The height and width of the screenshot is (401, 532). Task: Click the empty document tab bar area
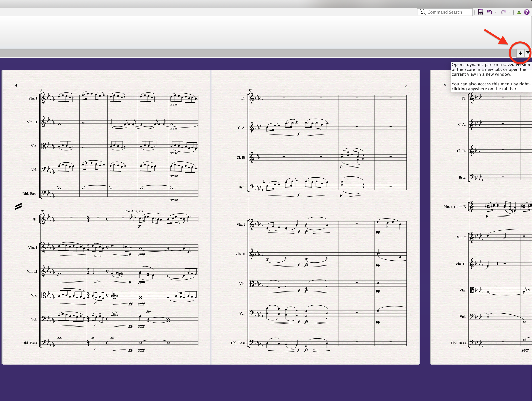tap(241, 53)
